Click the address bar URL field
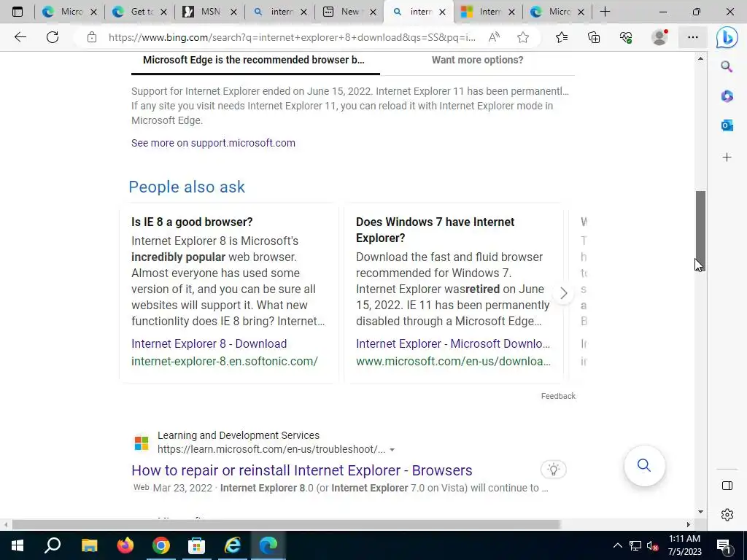747x560 pixels. tap(292, 37)
